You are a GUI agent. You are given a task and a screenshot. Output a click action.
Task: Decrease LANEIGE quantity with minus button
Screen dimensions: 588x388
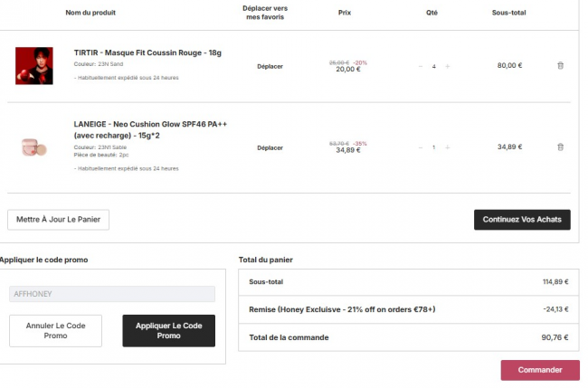pyautogui.click(x=420, y=147)
